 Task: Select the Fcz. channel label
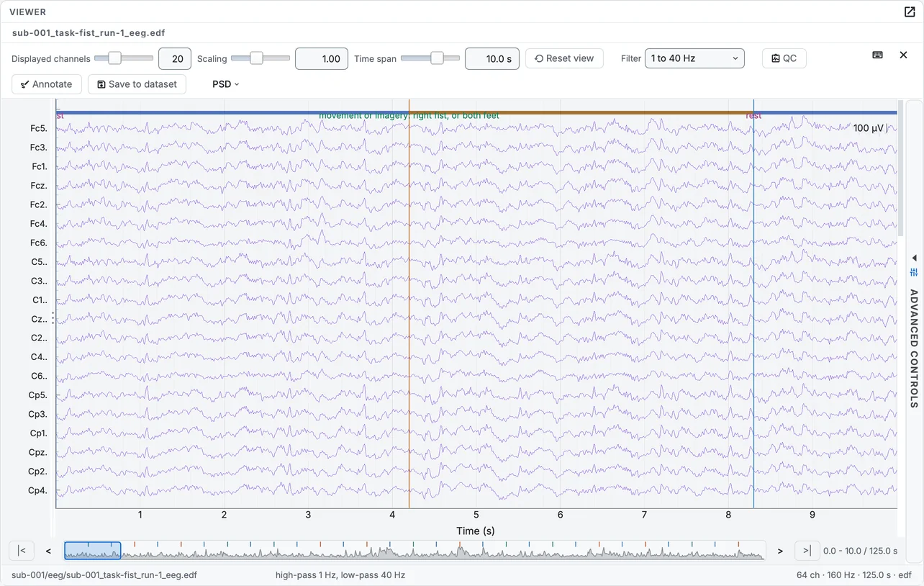[x=38, y=186]
